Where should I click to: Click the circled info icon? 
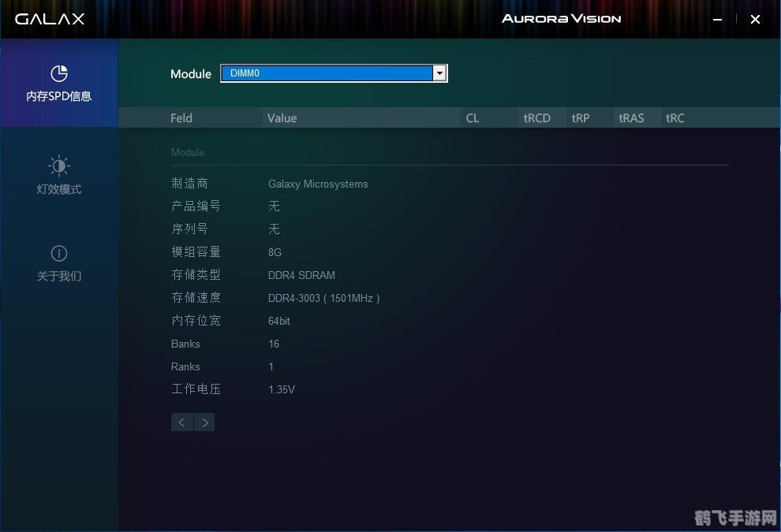point(58,253)
